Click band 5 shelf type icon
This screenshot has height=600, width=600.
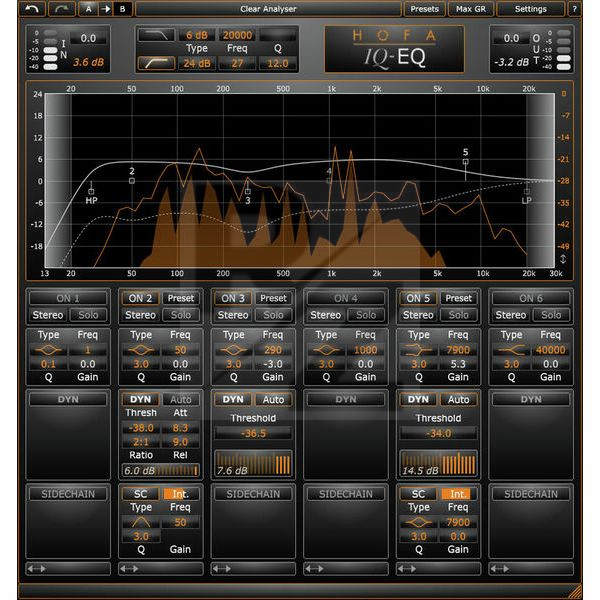coord(419,350)
